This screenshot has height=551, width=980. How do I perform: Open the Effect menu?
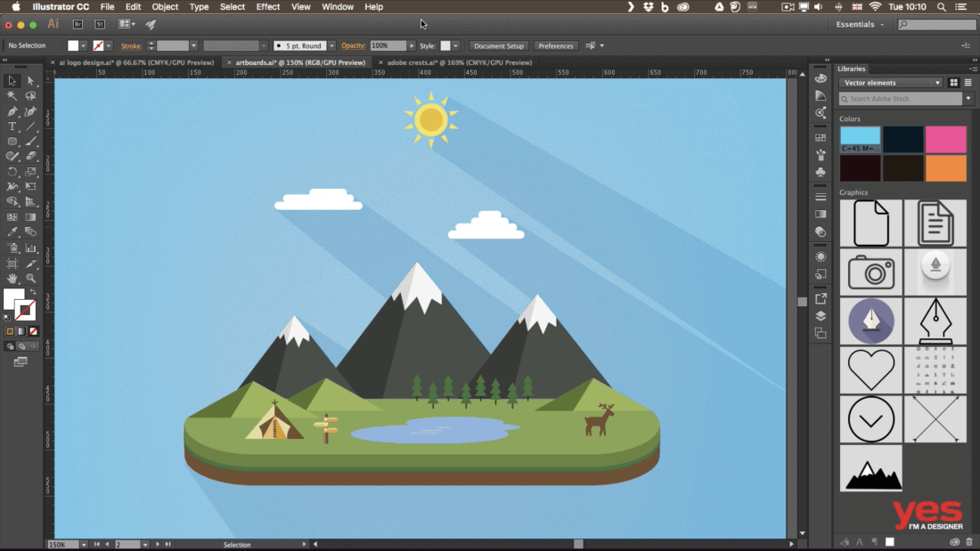coord(267,6)
